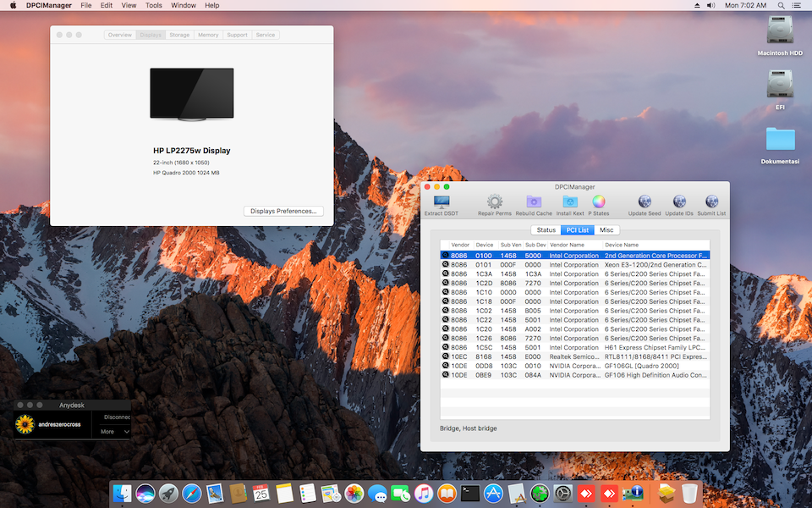Sort PCI list by Vendor column
Screen dimensions: 812x508
click(460, 245)
